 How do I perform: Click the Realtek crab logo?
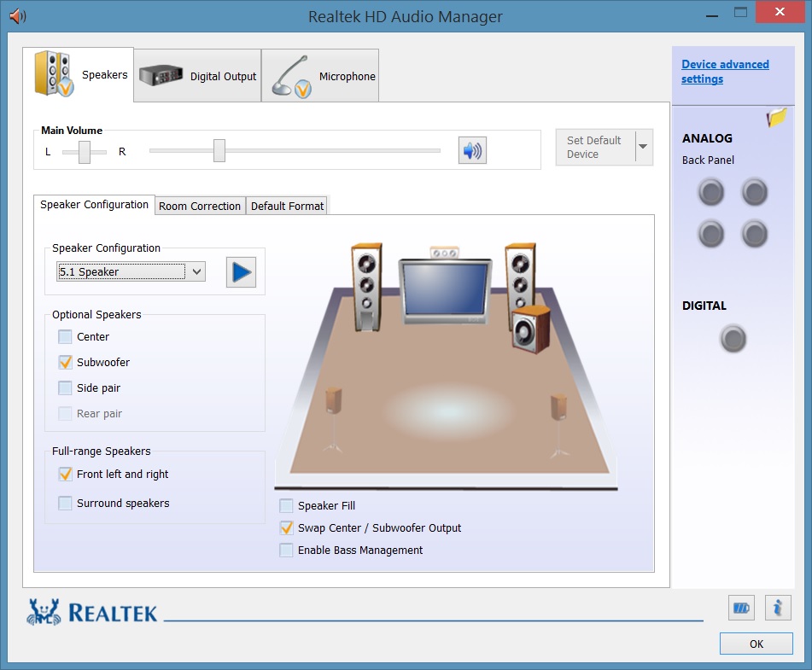click(x=44, y=612)
